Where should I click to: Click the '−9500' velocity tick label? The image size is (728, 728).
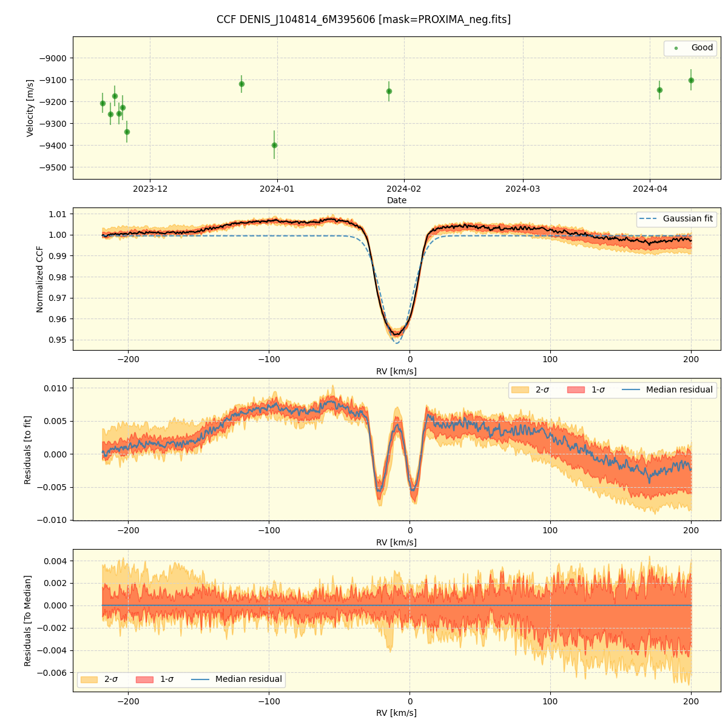[x=53, y=167]
